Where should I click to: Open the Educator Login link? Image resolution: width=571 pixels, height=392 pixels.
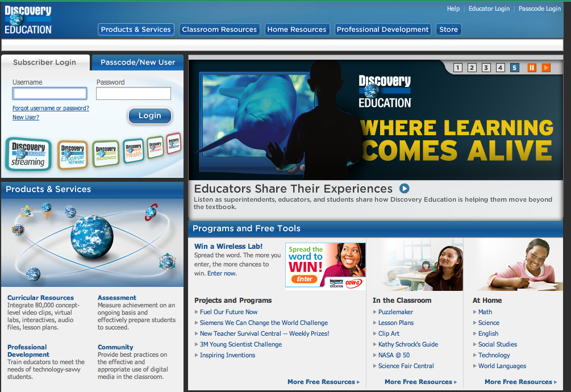pos(489,9)
